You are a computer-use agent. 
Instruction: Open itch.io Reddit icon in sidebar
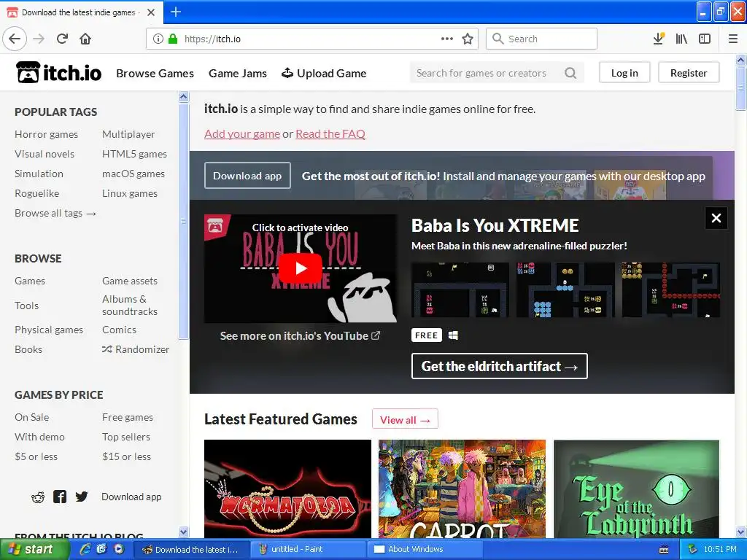point(38,497)
